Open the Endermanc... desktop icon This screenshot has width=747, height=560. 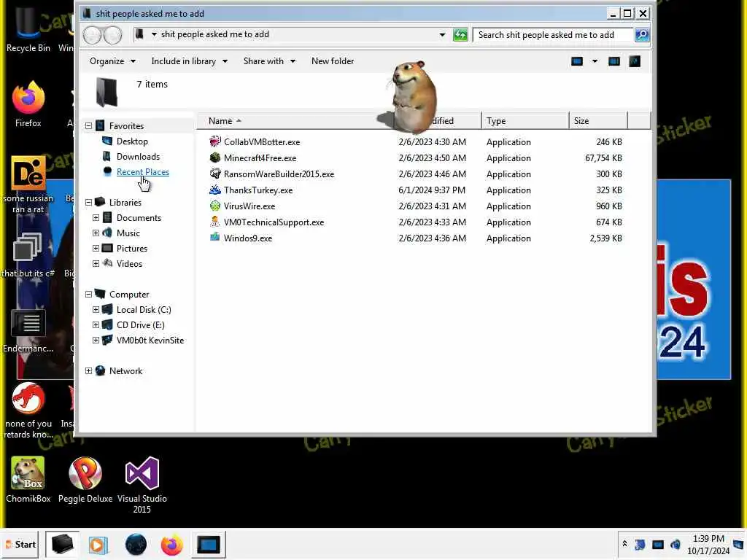(x=28, y=331)
